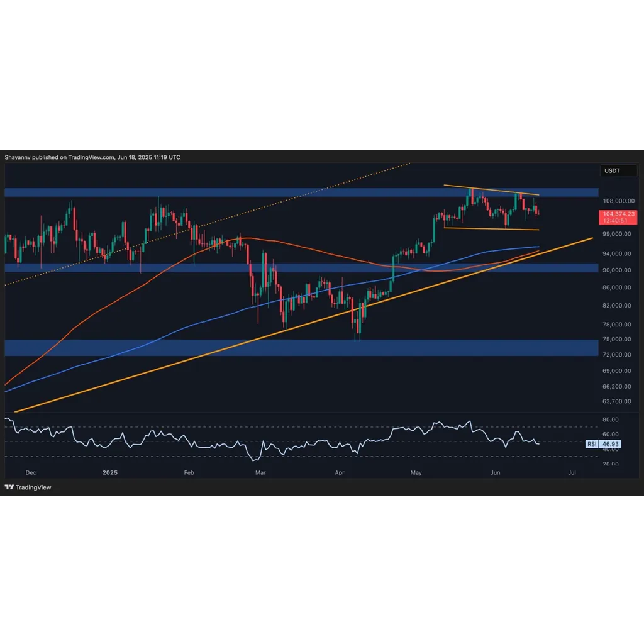The image size is (644, 644).
Task: Click the 94,000.00 price axis label
Action: (x=616, y=253)
